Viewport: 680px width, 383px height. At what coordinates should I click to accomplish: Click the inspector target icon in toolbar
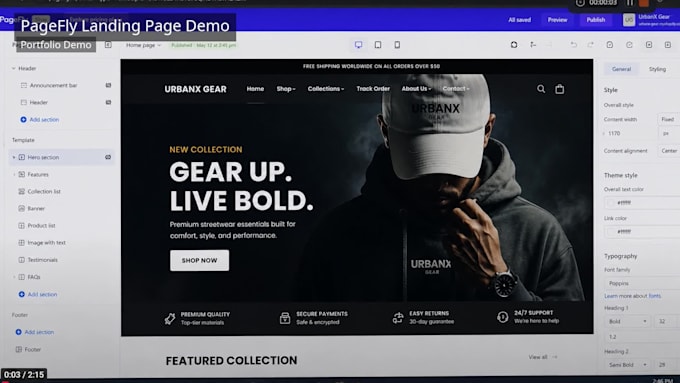514,45
